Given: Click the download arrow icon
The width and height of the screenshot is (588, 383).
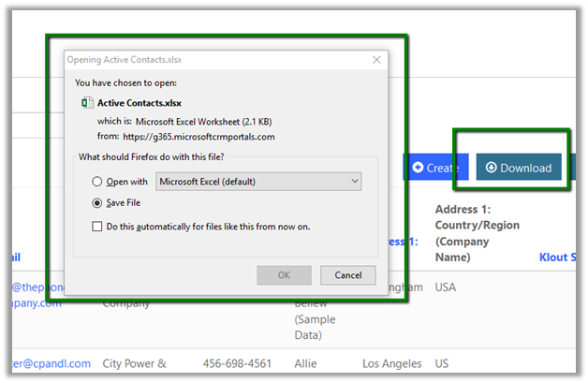Looking at the screenshot, I should coord(491,168).
